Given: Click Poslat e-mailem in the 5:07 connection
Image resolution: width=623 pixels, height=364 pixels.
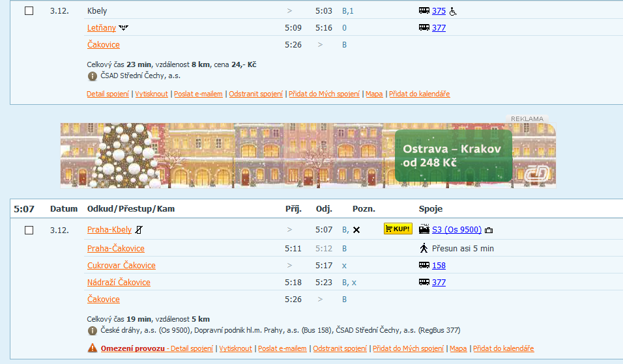Looking at the screenshot, I should click(282, 348).
